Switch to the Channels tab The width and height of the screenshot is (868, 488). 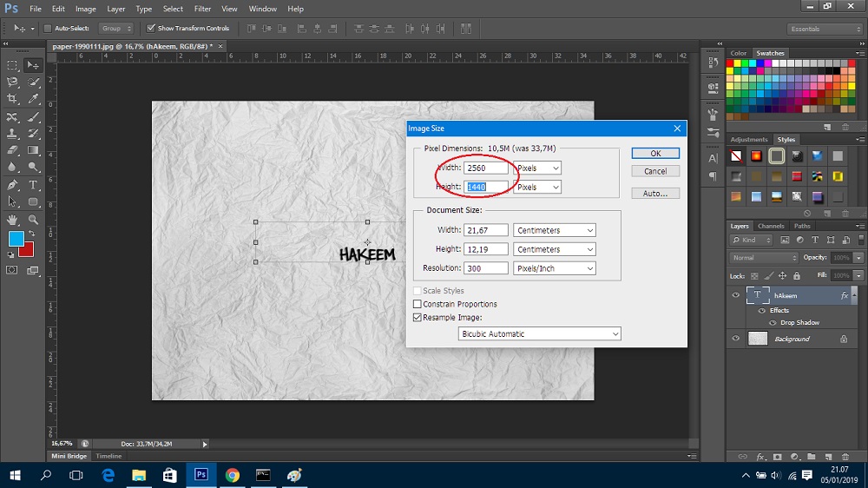(771, 226)
